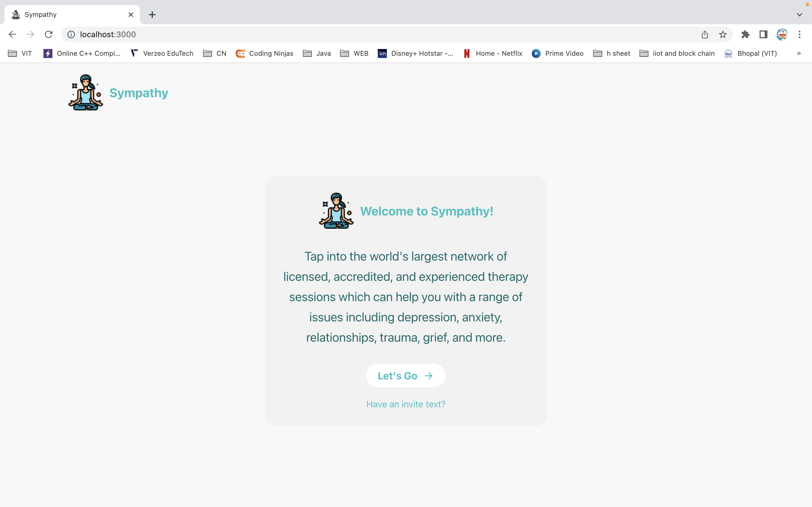
Task: Toggle the browser side panel icon
Action: pos(763,34)
